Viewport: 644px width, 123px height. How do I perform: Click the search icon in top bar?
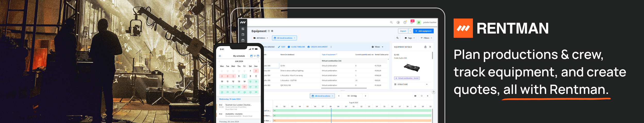tap(391, 22)
